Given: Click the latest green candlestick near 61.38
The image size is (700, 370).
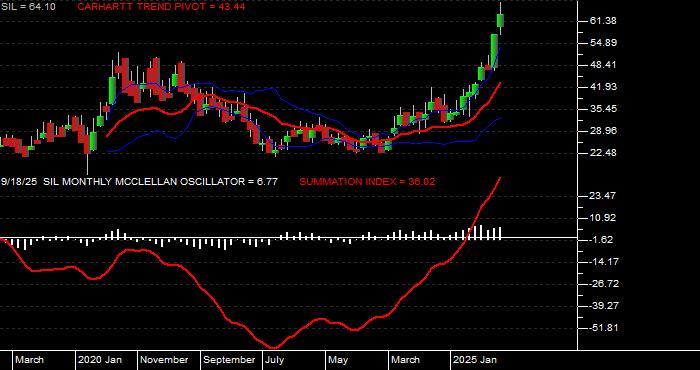Looking at the screenshot, I should tap(500, 21).
